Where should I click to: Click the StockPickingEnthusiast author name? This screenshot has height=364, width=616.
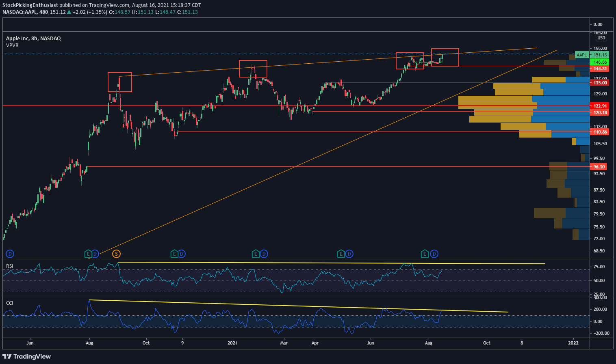coord(30,5)
